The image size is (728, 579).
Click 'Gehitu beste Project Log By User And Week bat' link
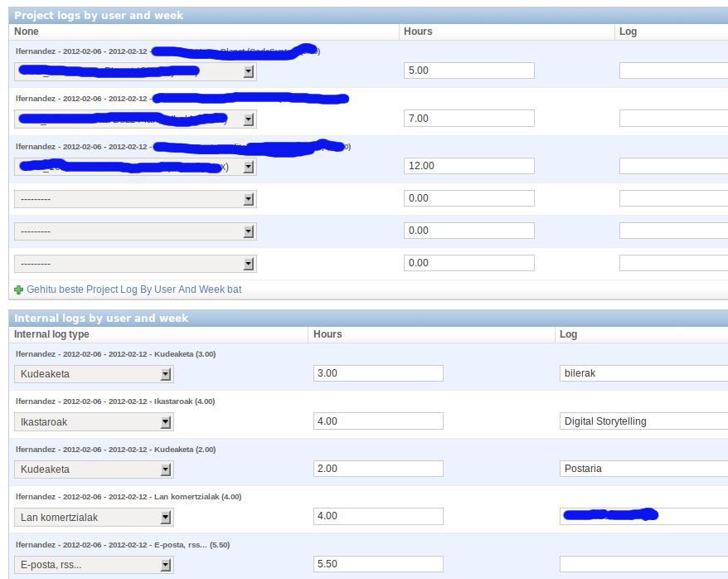(x=133, y=289)
